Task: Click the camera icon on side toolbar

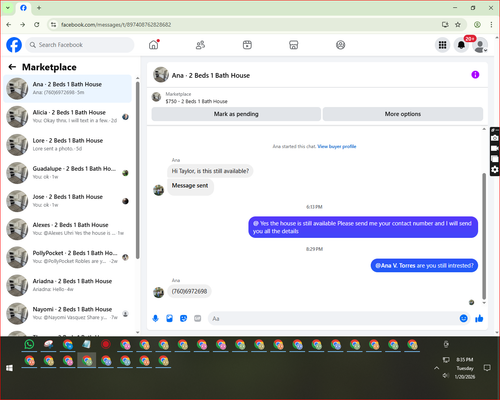Action: (x=495, y=138)
